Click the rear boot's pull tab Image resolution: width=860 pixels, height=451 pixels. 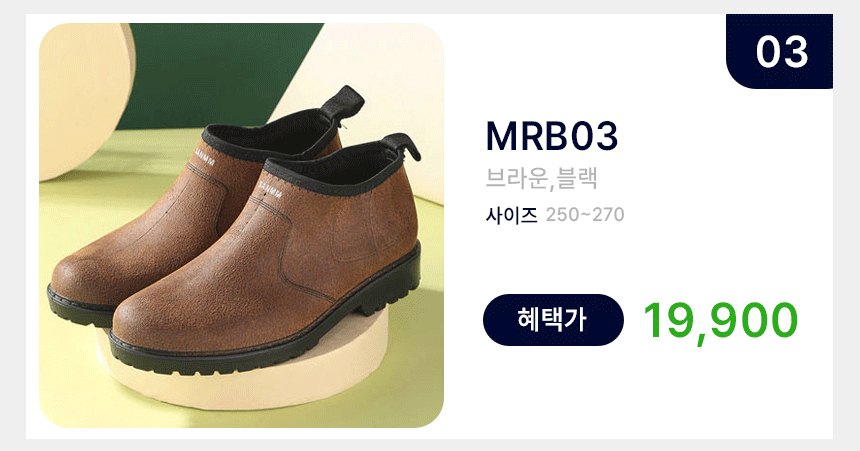tap(344, 103)
